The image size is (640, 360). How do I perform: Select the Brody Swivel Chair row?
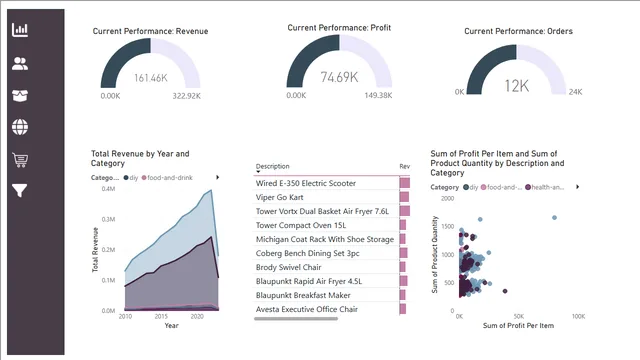click(331, 267)
